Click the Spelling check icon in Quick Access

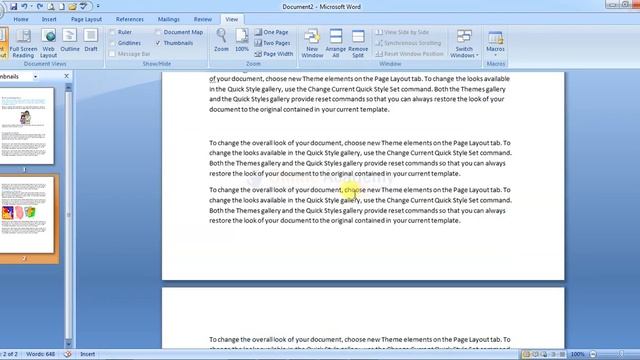[x=83, y=7]
